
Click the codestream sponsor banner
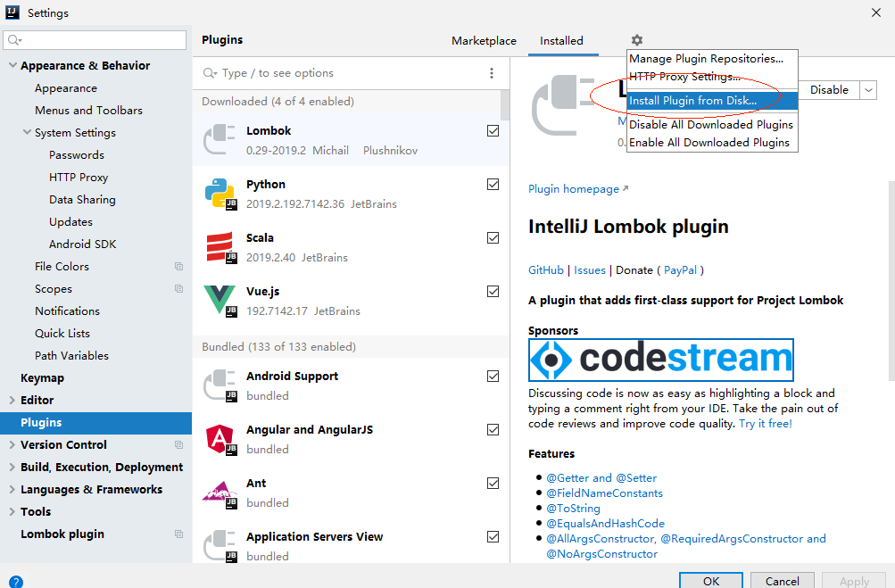pos(661,360)
